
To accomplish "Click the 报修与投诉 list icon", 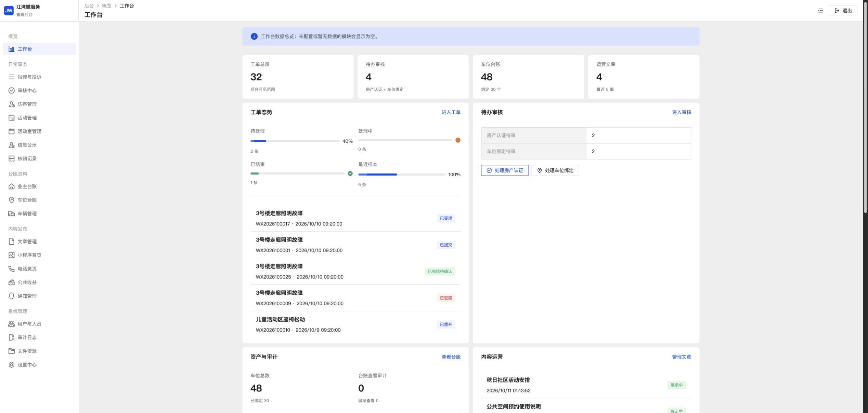I will [x=11, y=77].
